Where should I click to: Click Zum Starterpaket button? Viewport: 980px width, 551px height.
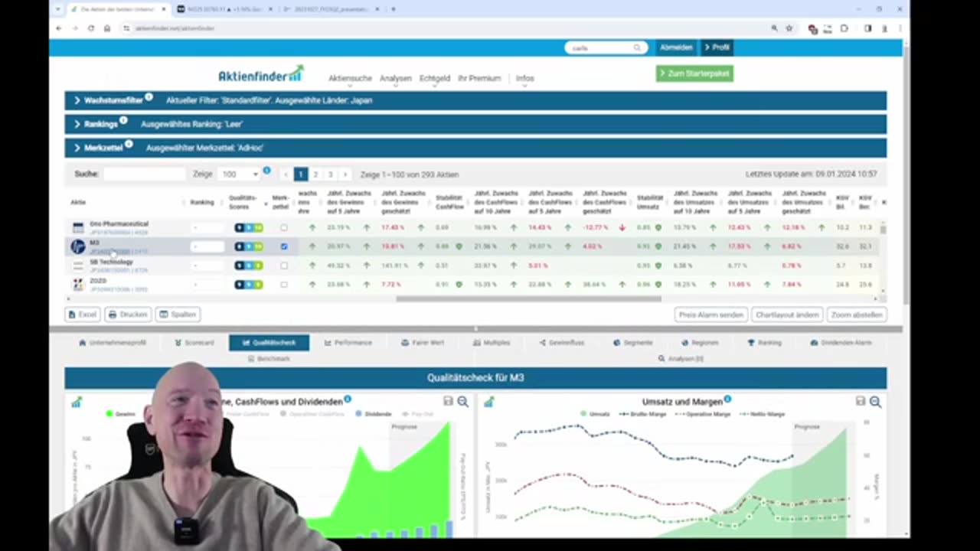[x=694, y=73]
